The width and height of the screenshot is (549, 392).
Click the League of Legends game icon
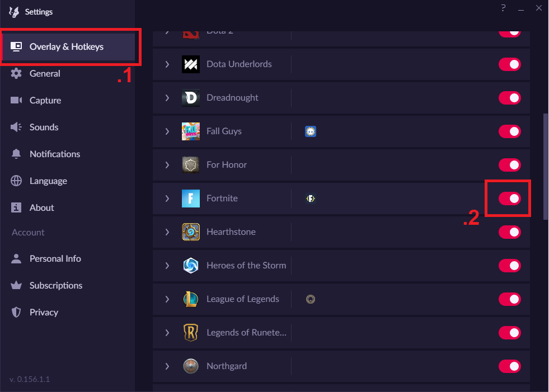tap(191, 299)
